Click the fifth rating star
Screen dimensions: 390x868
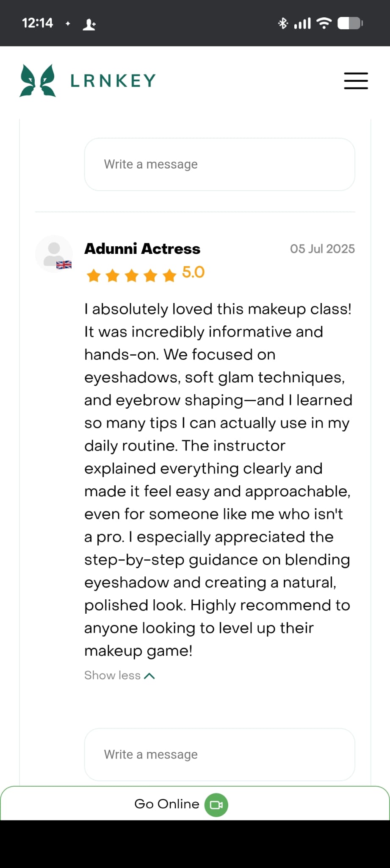[169, 275]
